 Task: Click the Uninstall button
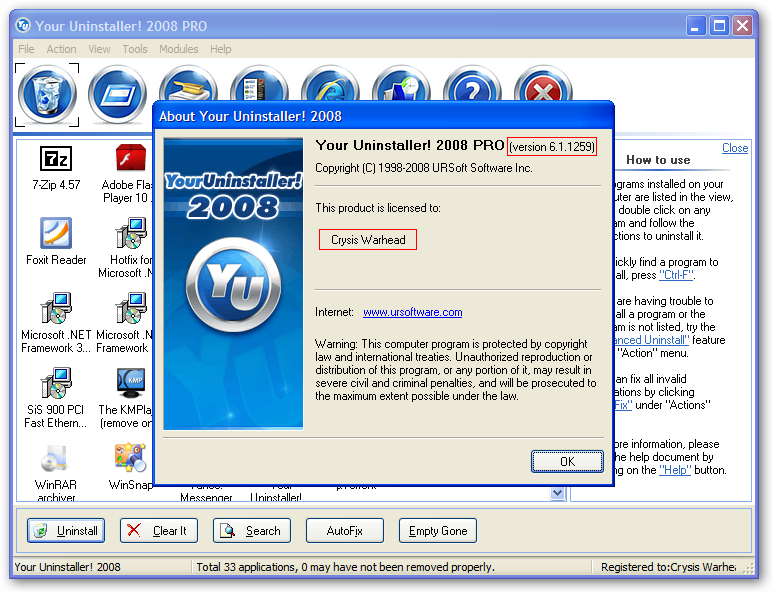pos(66,530)
